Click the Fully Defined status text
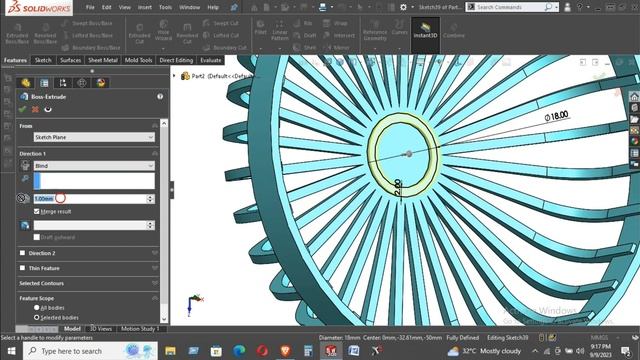 (x=462, y=338)
